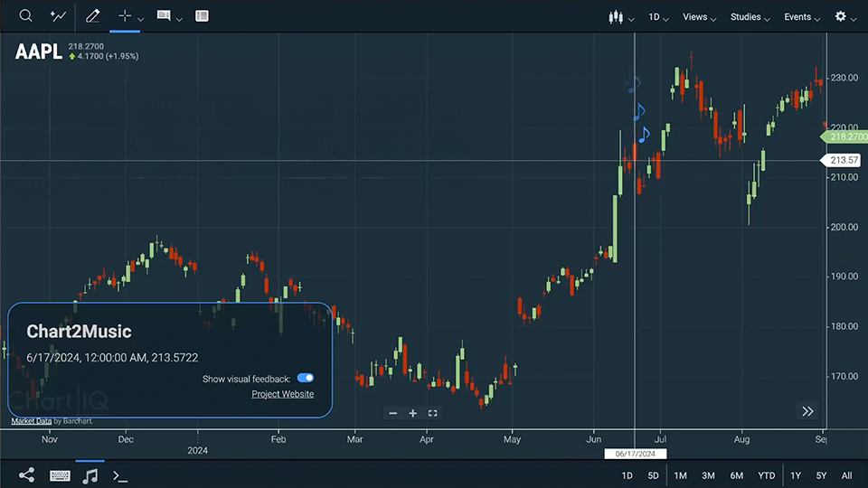Zoom in chart with plus button
This screenshot has height=488, width=868.
click(x=413, y=413)
